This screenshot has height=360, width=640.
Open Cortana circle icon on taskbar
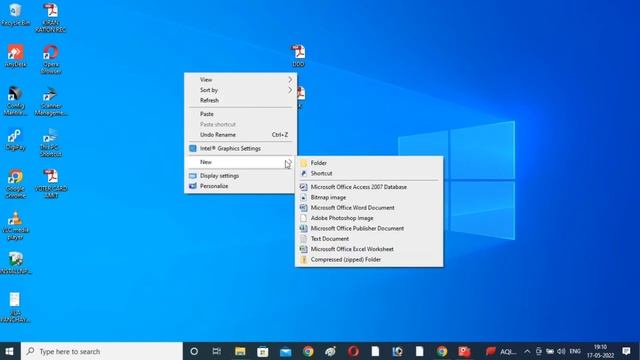pos(194,351)
